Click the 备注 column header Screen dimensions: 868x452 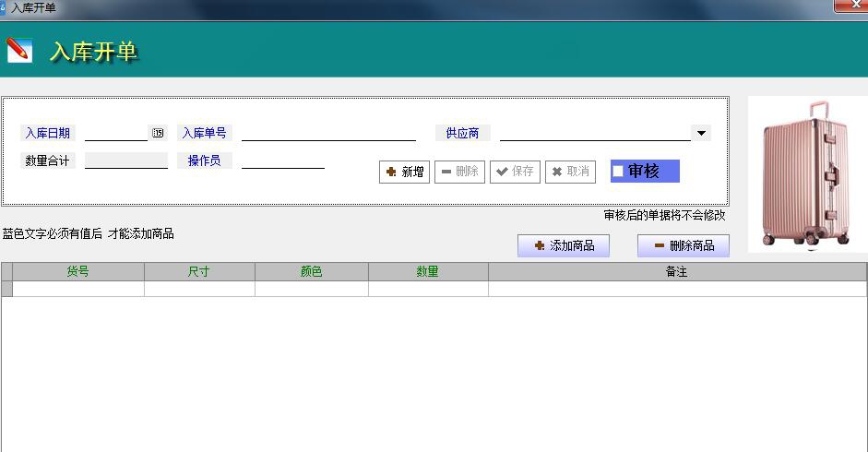678,271
